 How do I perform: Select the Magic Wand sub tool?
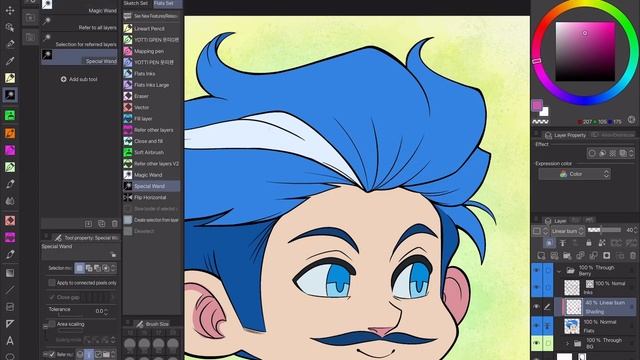(80, 7)
